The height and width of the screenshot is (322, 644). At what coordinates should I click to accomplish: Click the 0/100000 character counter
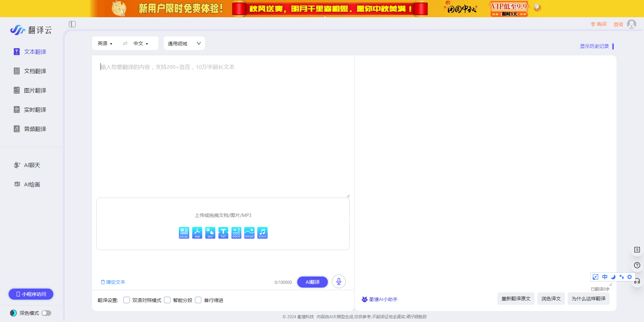[283, 282]
